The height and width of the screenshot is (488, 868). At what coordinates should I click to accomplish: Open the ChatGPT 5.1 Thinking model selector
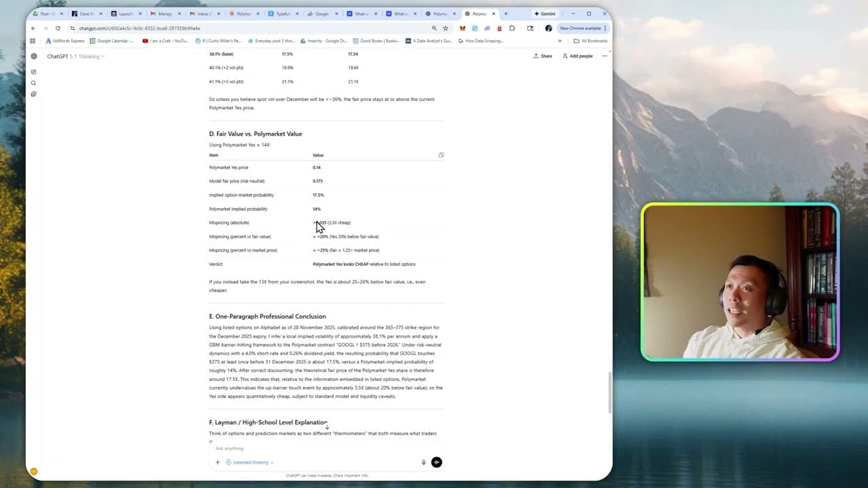pyautogui.click(x=76, y=56)
